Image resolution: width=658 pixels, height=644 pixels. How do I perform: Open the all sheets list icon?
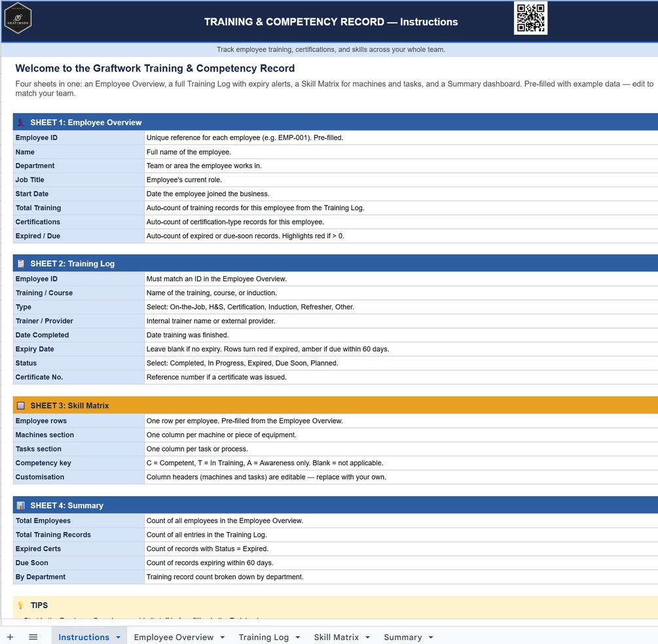point(33,637)
